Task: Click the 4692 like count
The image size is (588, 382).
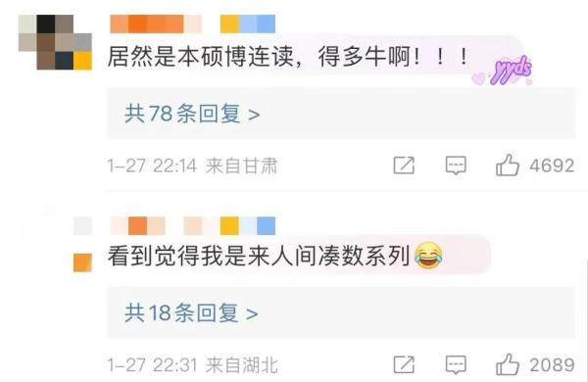Action: 552,166
